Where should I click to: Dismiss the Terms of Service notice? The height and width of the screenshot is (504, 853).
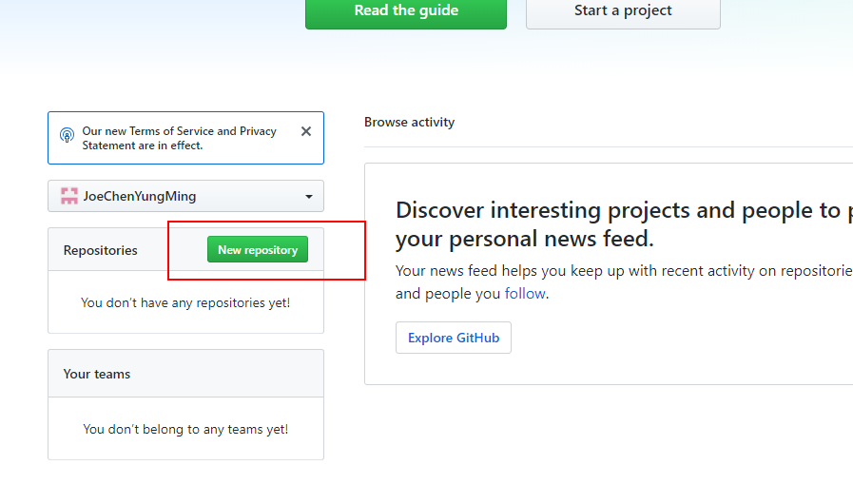(306, 131)
